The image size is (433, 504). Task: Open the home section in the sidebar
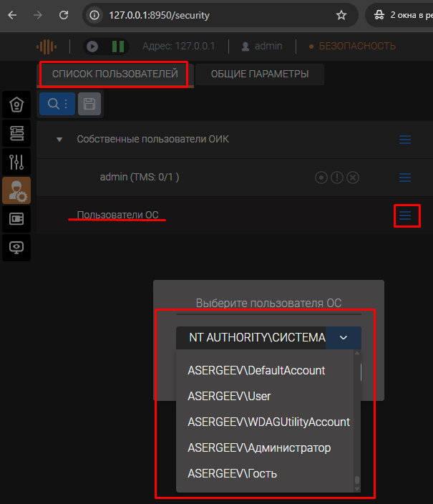pyautogui.click(x=16, y=105)
